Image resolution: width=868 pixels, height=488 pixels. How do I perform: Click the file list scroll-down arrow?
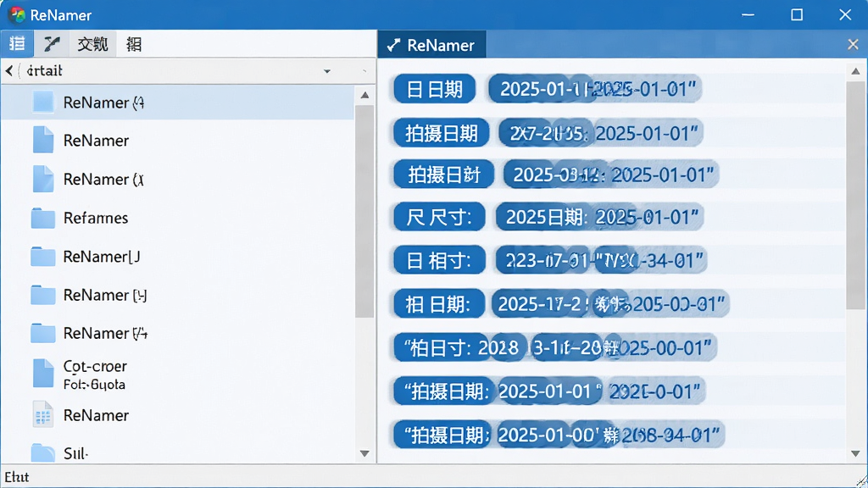point(364,454)
